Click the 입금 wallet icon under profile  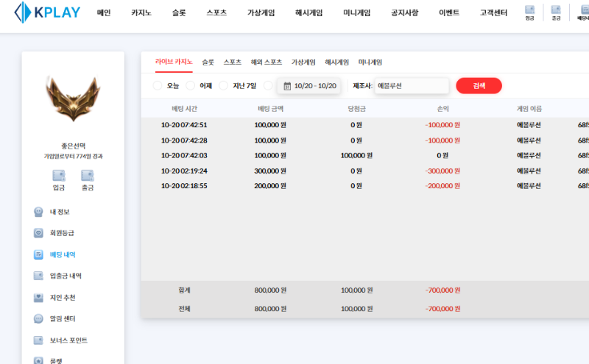[59, 179]
